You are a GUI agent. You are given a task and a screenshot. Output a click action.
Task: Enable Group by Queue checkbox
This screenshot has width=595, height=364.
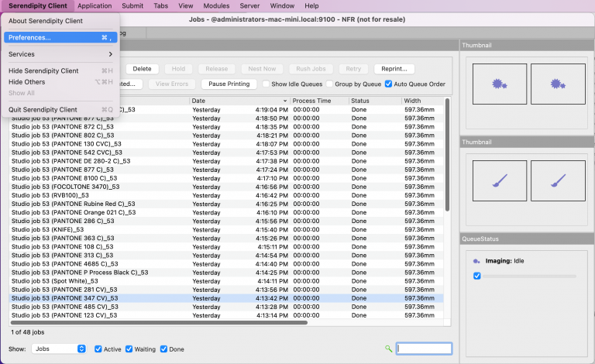tap(329, 84)
